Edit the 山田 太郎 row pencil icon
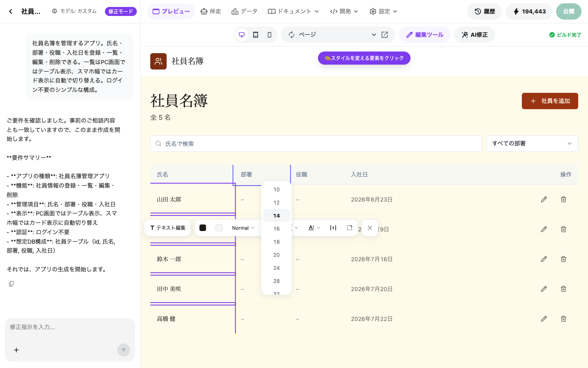The image size is (588, 368). [544, 200]
